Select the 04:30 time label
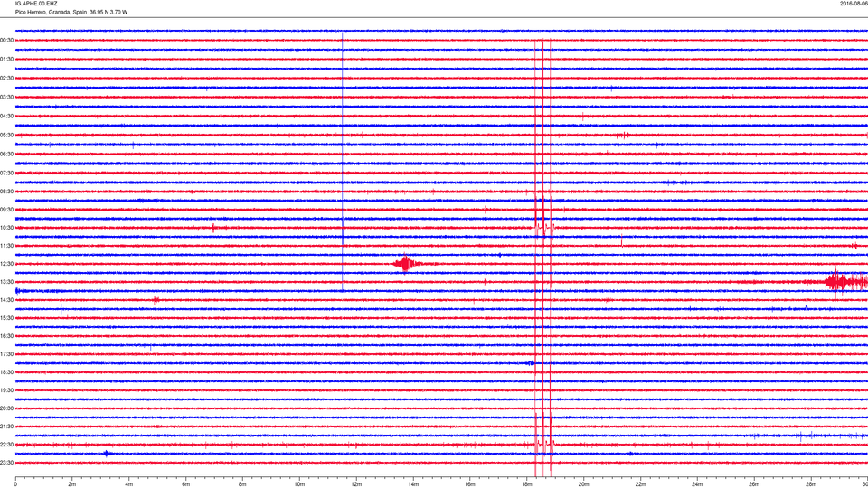The image size is (868, 488). point(6,117)
